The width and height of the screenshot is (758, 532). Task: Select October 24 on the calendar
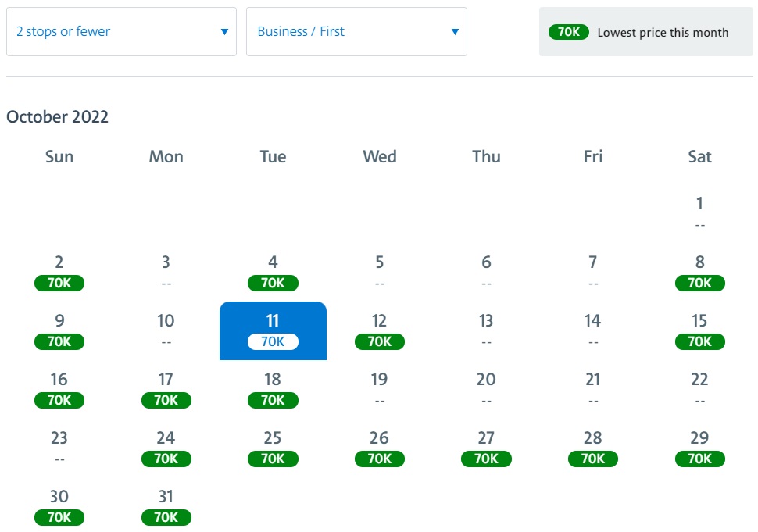click(166, 448)
